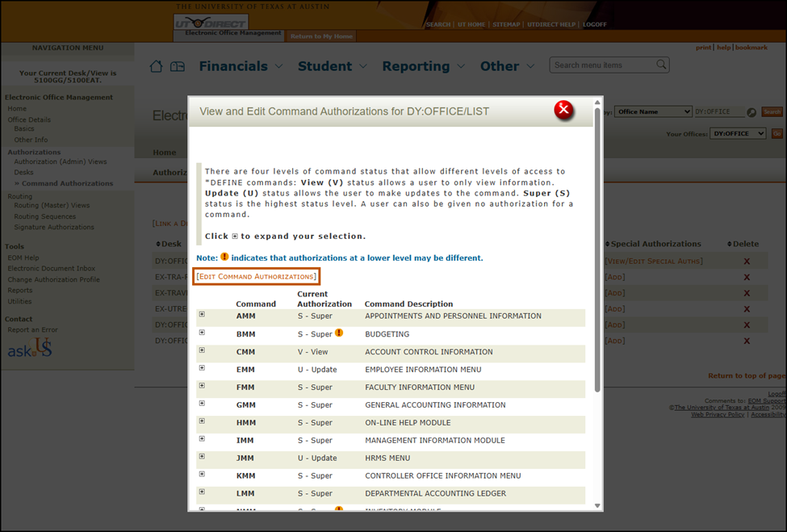Open the Home icon in menu bar

tap(156, 66)
